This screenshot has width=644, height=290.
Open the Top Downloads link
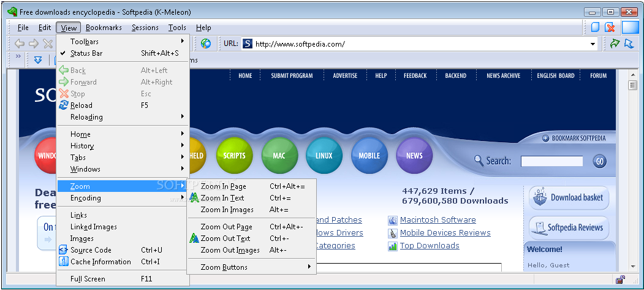430,246
